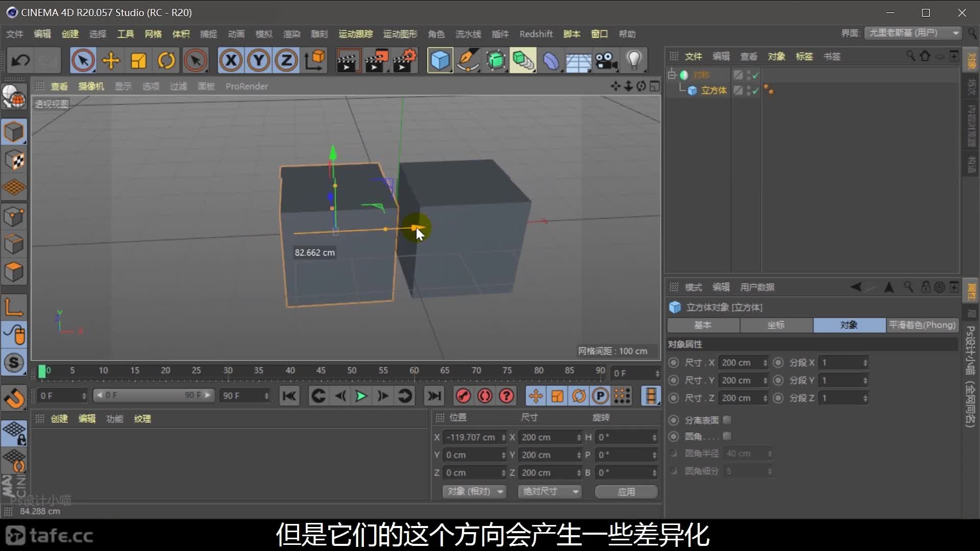Open the Redshift menu
Viewport: 980px width, 551px height.
tap(536, 34)
